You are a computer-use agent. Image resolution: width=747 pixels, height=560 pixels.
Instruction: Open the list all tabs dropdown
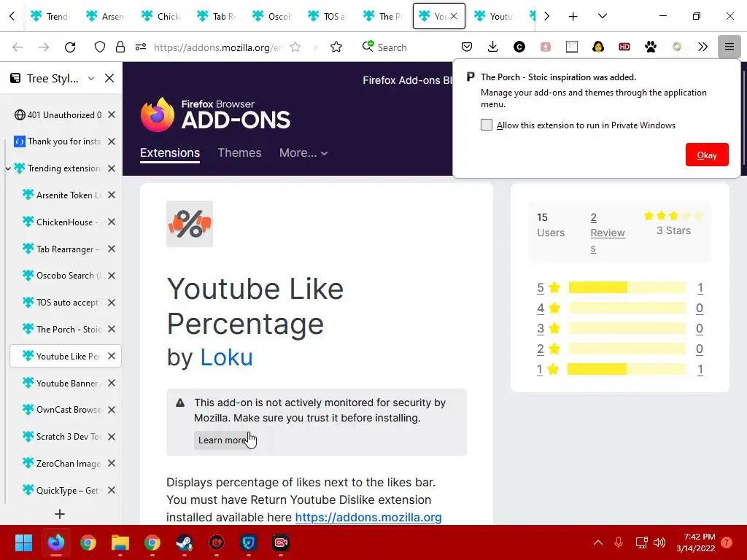point(602,17)
